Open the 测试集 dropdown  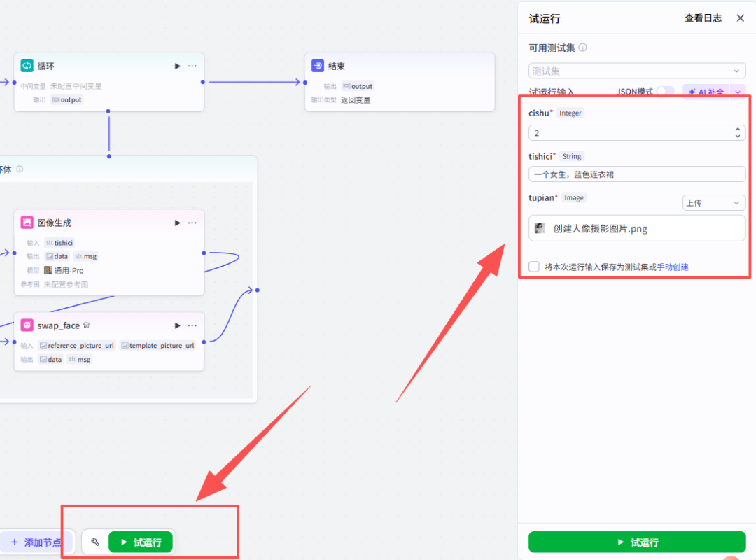[636, 71]
